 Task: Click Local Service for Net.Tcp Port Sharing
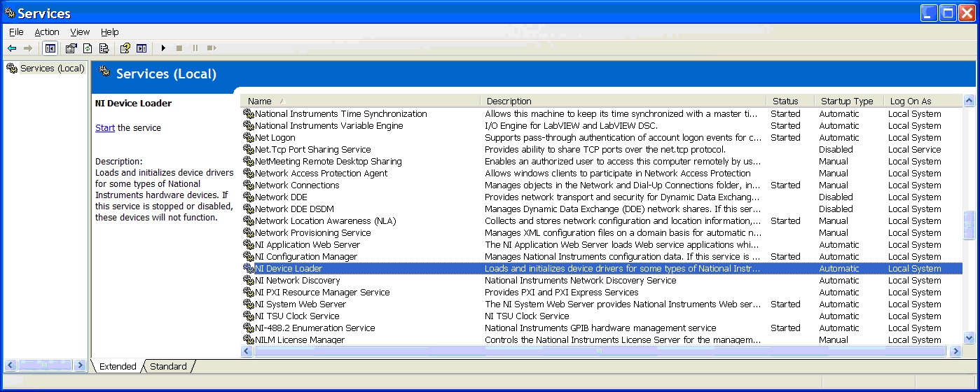point(915,150)
